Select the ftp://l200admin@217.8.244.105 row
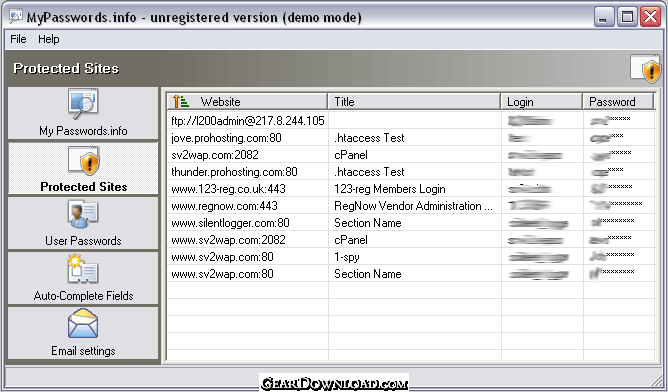 (x=411, y=121)
